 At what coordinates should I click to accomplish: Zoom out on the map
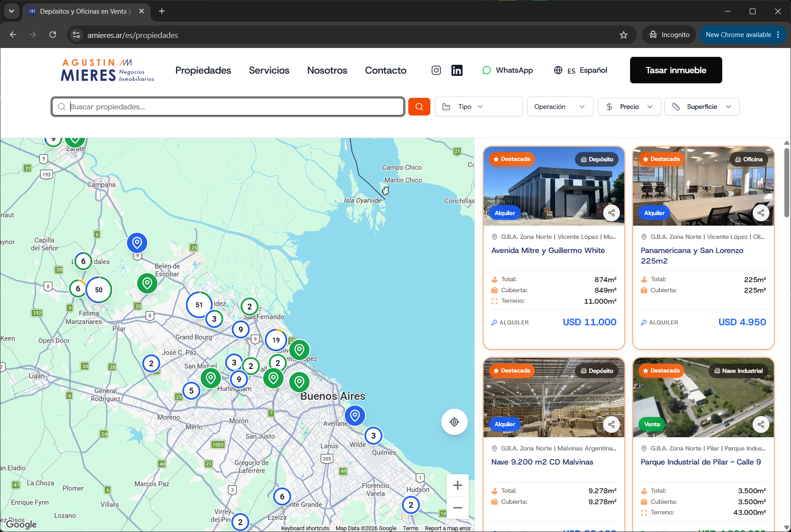[x=457, y=508]
